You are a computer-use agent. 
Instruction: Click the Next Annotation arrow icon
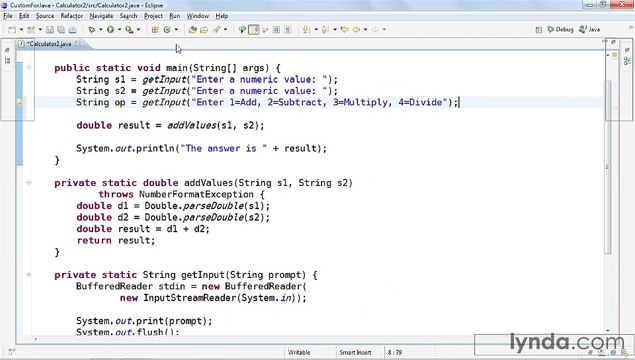coord(307,30)
